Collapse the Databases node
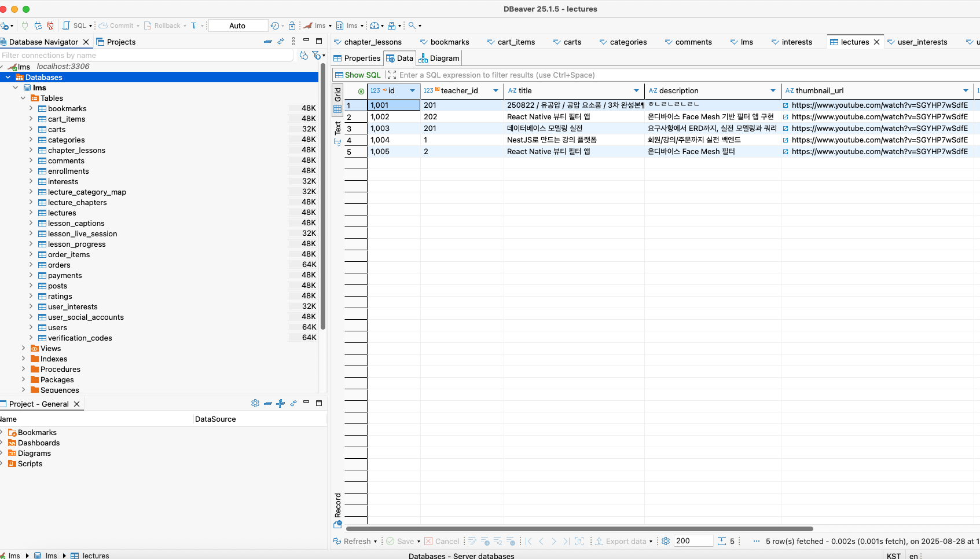 click(8, 77)
